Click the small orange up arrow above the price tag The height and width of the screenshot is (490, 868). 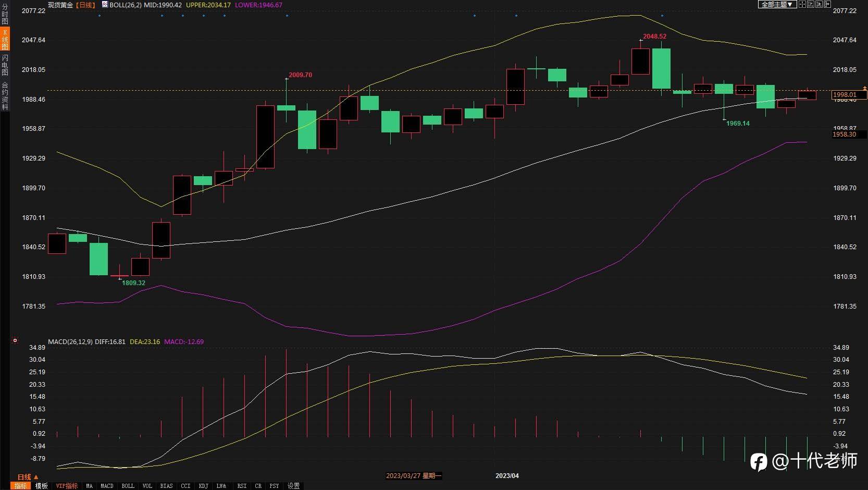click(865, 88)
